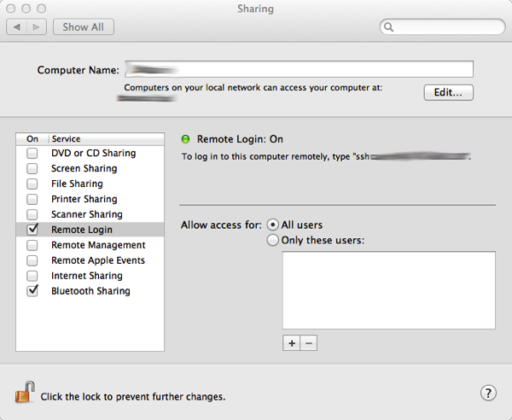Select the Remote Apple Events service row
Viewport: 512px width, 420px height.
[x=90, y=260]
